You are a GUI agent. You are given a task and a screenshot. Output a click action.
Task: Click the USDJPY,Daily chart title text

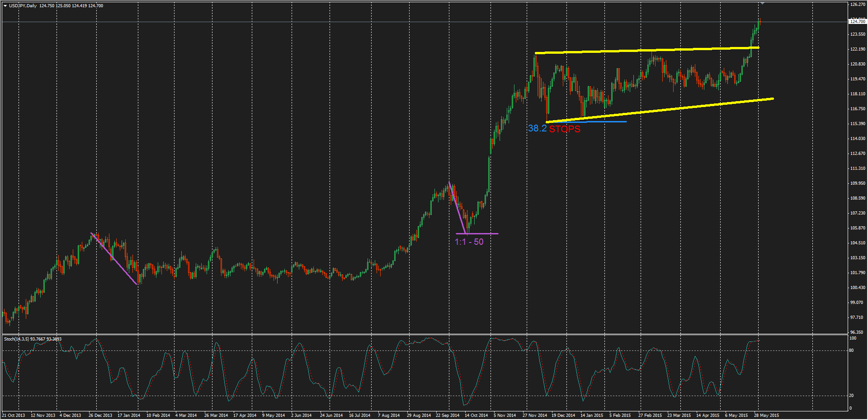(x=23, y=6)
